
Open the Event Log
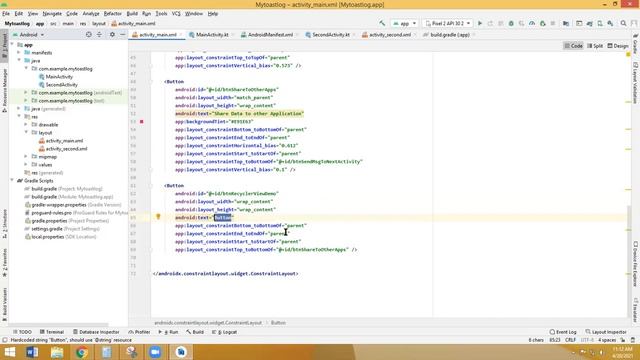563,332
